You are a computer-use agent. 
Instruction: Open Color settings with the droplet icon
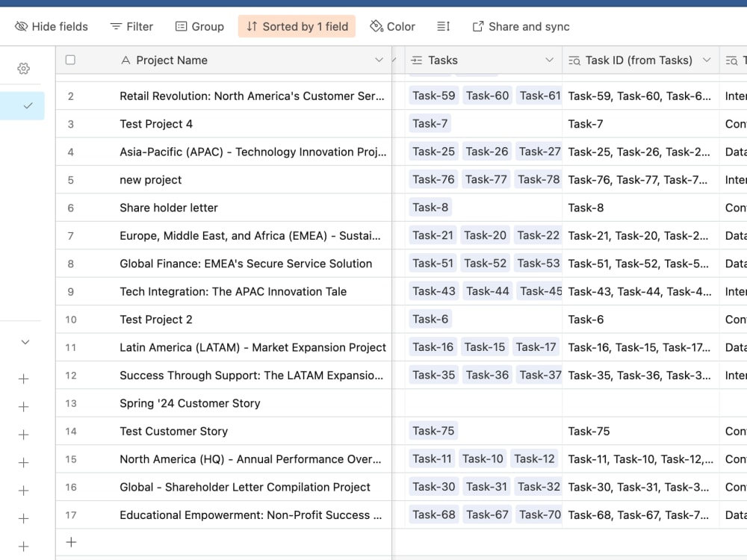(x=376, y=26)
